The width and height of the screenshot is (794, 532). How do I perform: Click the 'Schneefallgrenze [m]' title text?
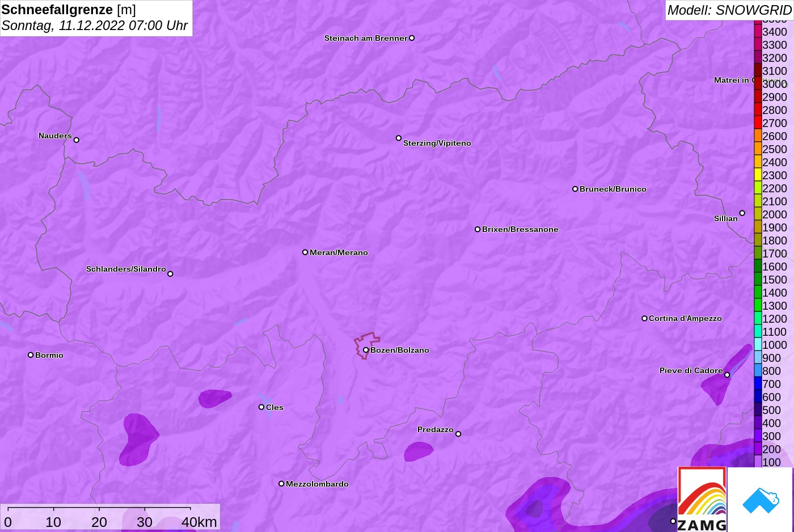[69, 10]
